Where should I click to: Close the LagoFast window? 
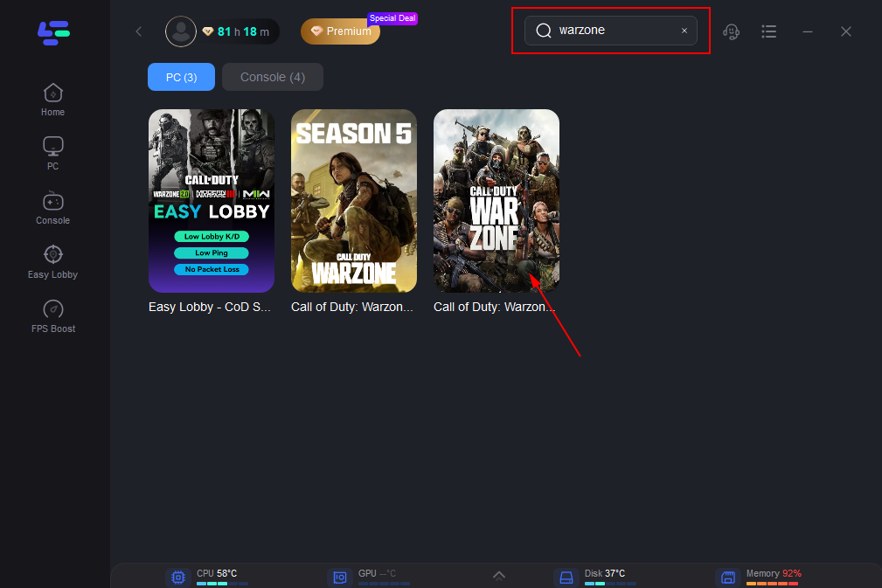click(x=846, y=31)
